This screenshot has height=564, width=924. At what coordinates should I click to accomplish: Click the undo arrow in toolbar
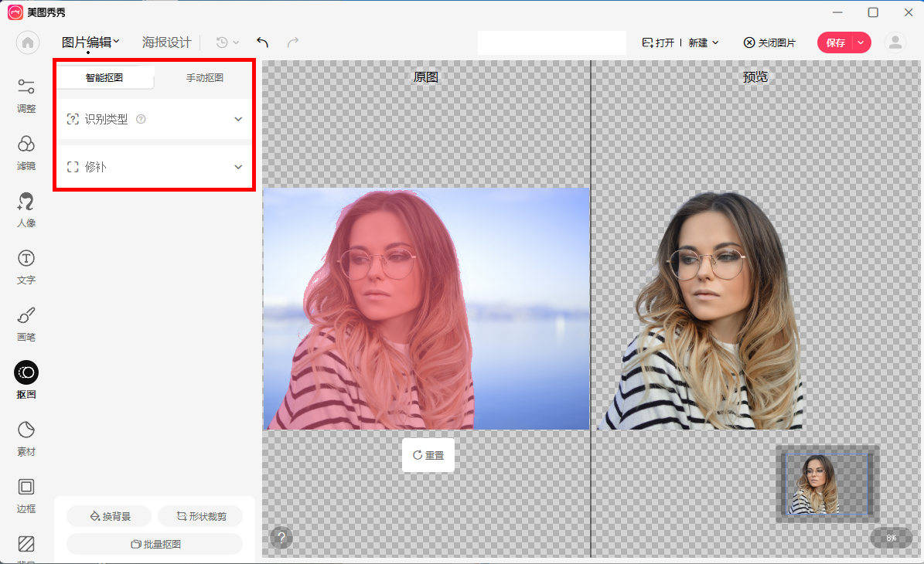[263, 42]
